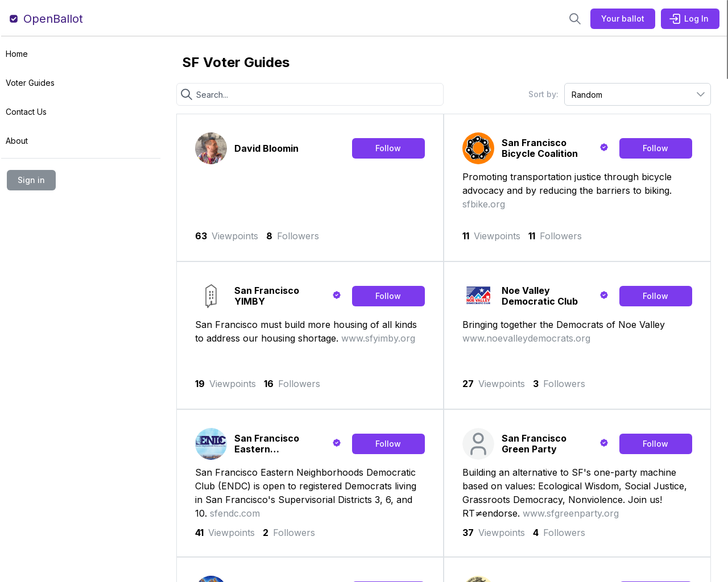
Task: Click Noe Valley Democratic Club title
Action: 540,296
